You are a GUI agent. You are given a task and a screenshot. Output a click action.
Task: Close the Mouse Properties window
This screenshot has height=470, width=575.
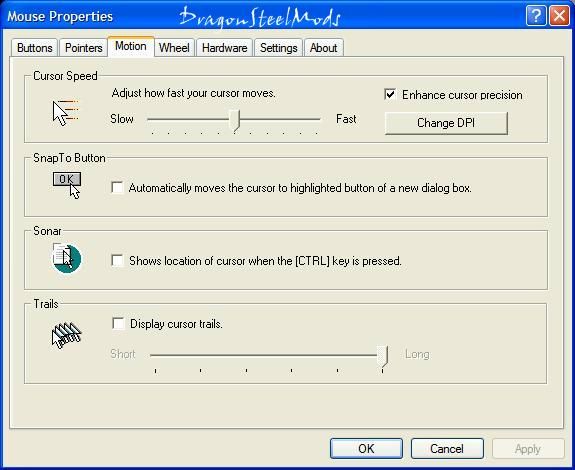559,16
